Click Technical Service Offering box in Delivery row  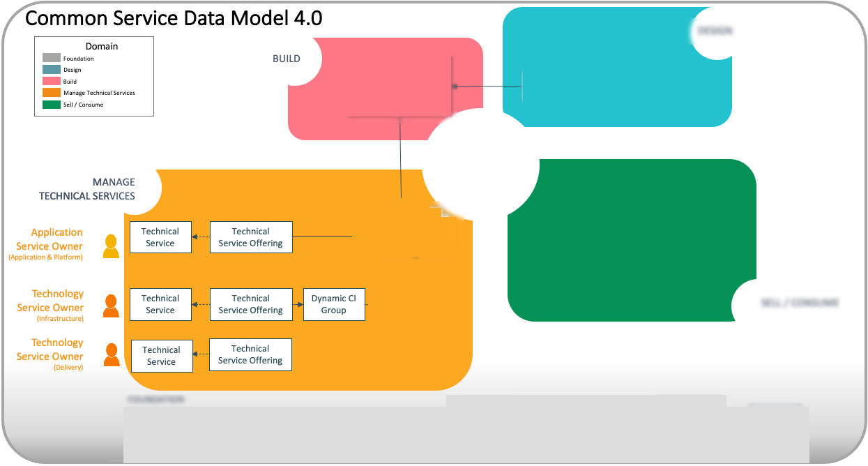click(250, 354)
